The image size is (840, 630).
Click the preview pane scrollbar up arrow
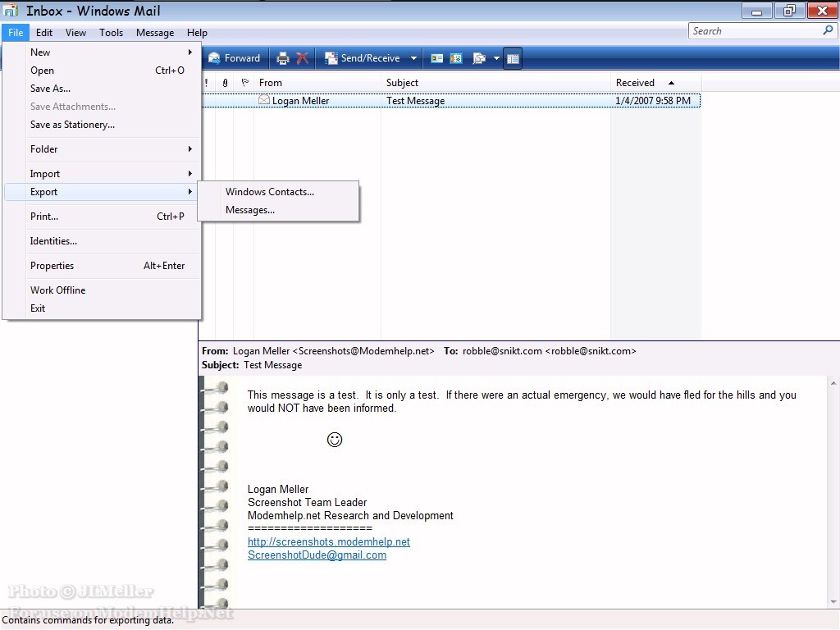click(x=833, y=383)
